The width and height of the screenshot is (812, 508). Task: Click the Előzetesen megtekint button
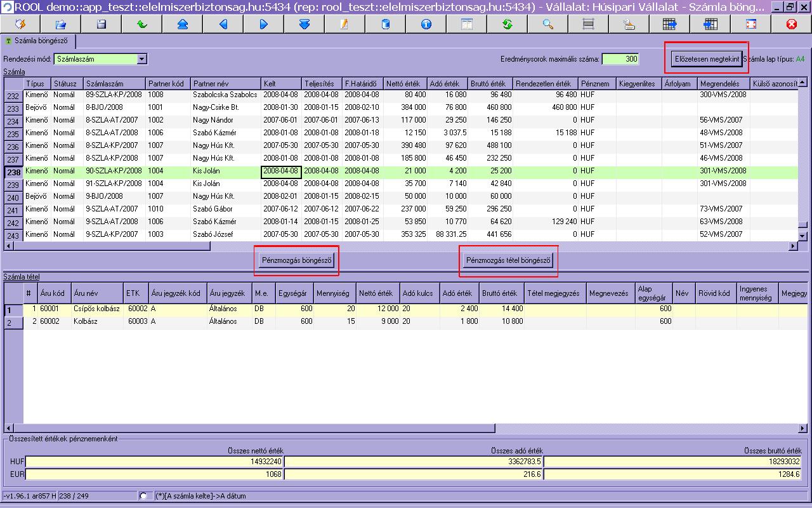(706, 59)
